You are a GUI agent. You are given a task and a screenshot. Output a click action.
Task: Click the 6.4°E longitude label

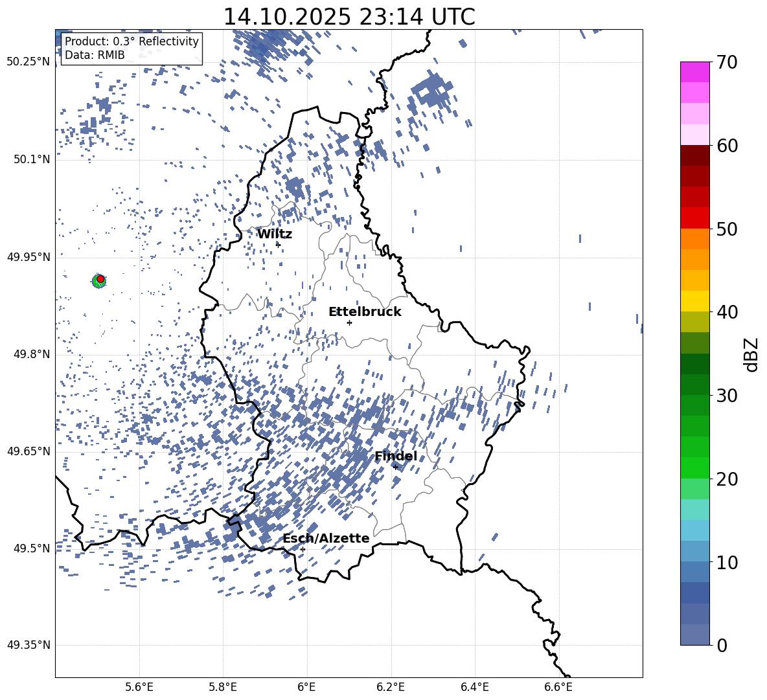click(474, 687)
